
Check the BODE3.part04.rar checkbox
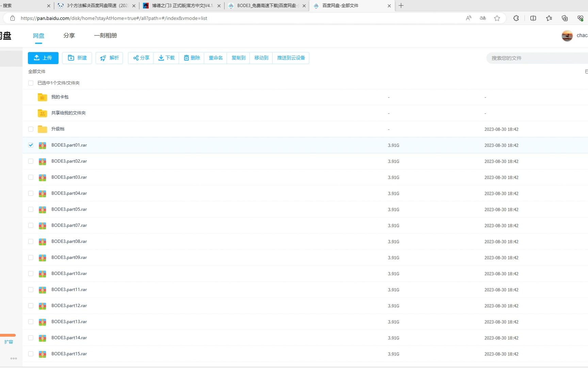click(31, 193)
